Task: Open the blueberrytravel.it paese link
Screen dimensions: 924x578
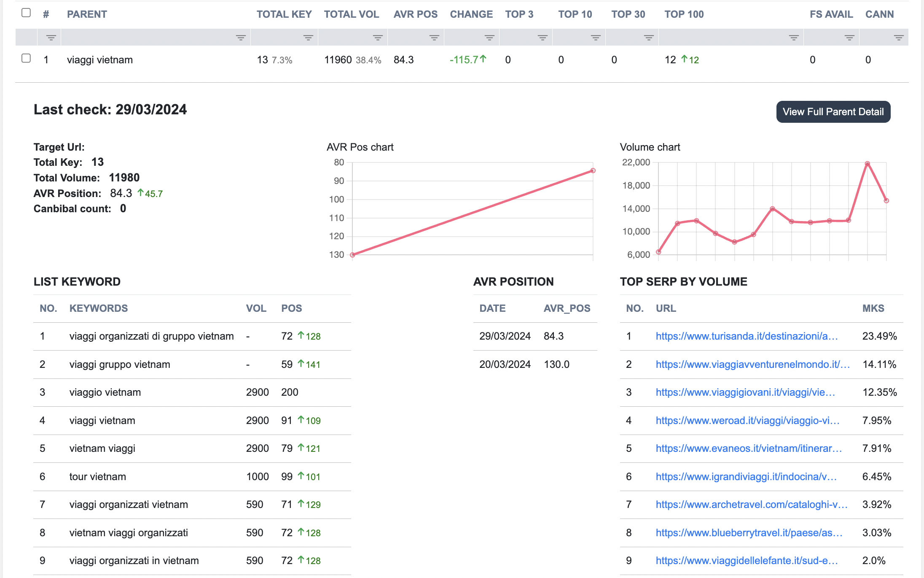Action: [749, 533]
